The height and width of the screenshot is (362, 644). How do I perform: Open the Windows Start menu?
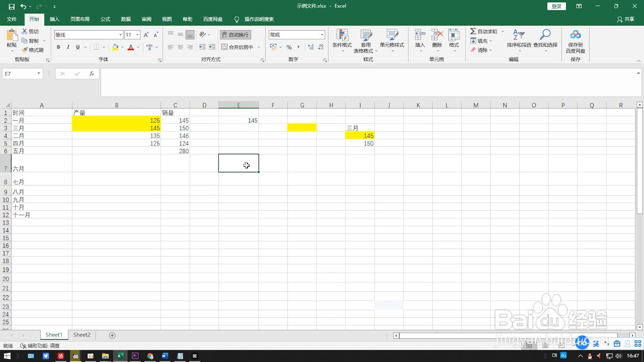7,356
